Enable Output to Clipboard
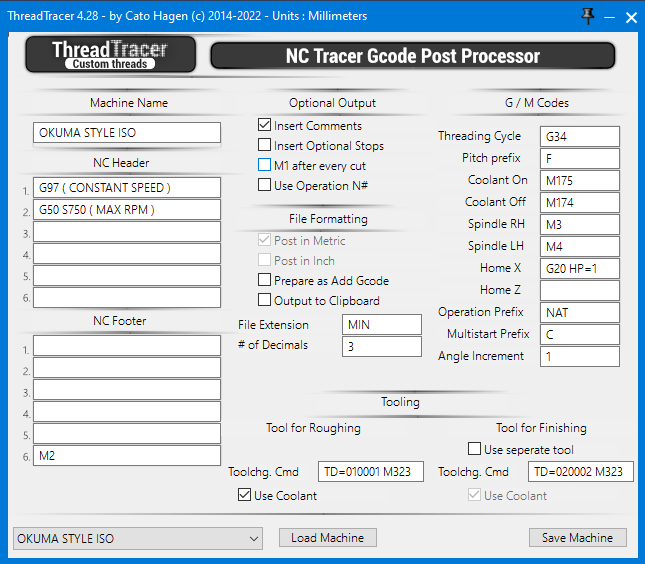This screenshot has width=645, height=564. pyautogui.click(x=265, y=301)
